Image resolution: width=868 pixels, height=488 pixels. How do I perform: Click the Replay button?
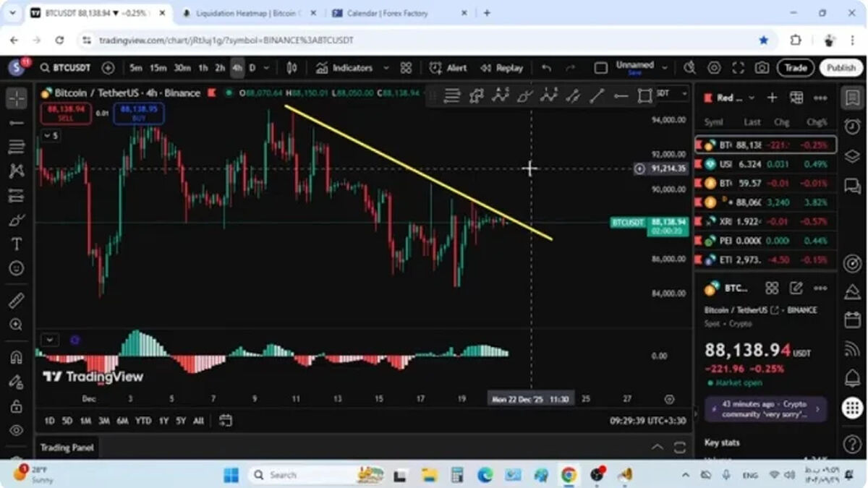point(503,68)
